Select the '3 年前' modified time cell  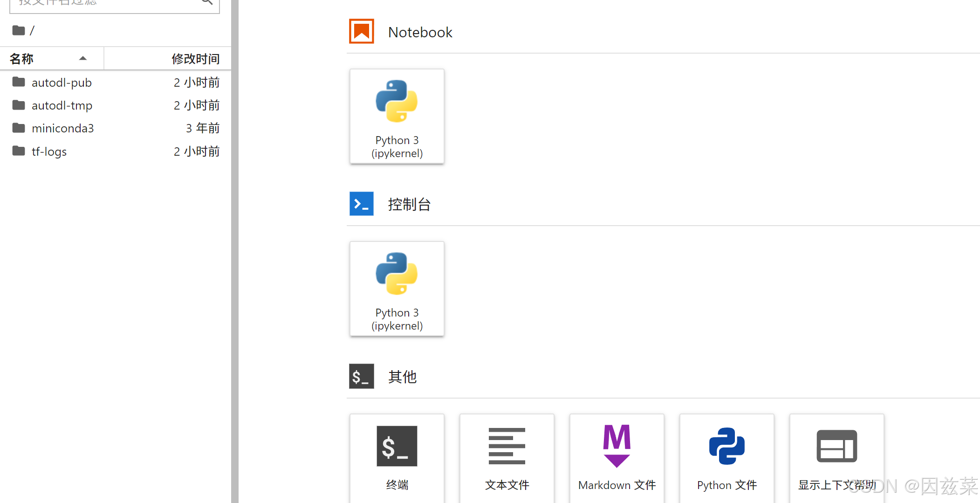click(203, 128)
